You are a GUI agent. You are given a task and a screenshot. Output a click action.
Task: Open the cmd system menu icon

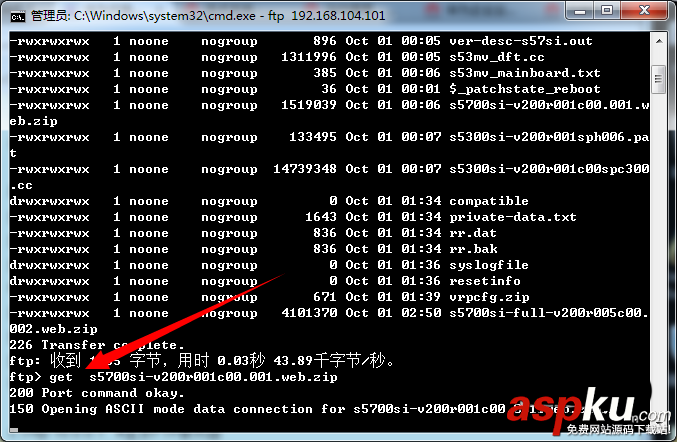(x=18, y=16)
